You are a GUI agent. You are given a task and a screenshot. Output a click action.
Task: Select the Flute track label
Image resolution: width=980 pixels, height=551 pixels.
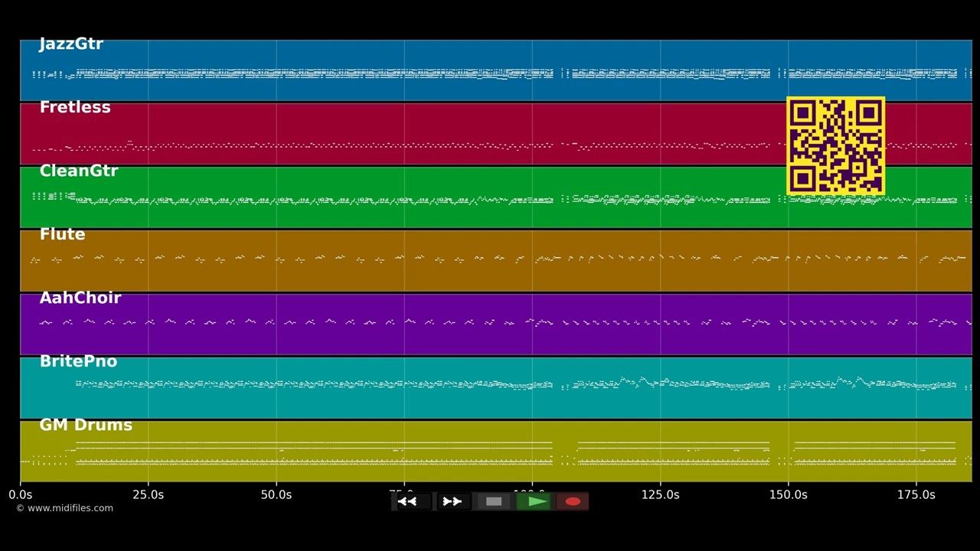pyautogui.click(x=62, y=235)
